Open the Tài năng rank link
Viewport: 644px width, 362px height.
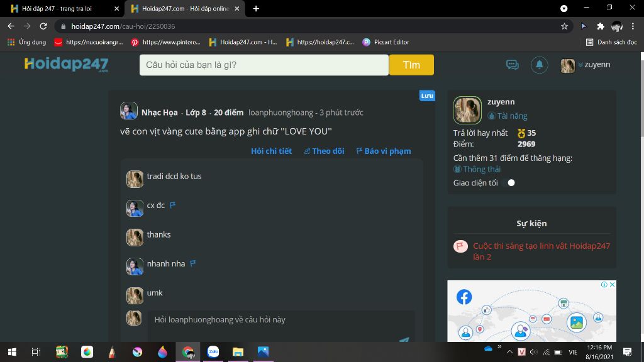508,116
